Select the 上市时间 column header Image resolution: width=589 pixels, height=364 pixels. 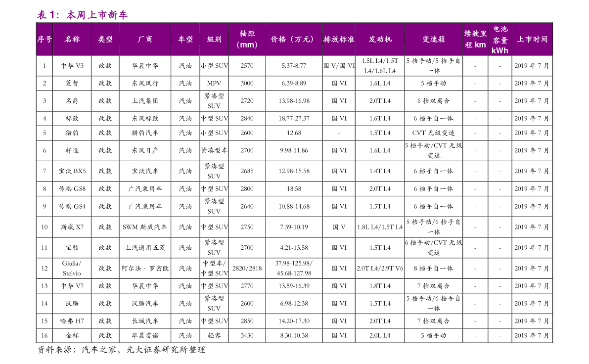point(532,39)
